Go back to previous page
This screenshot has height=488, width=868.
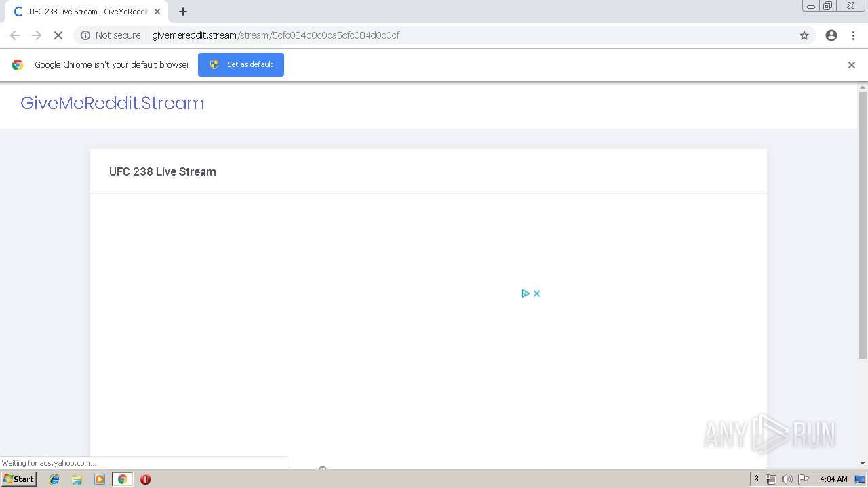tap(15, 35)
